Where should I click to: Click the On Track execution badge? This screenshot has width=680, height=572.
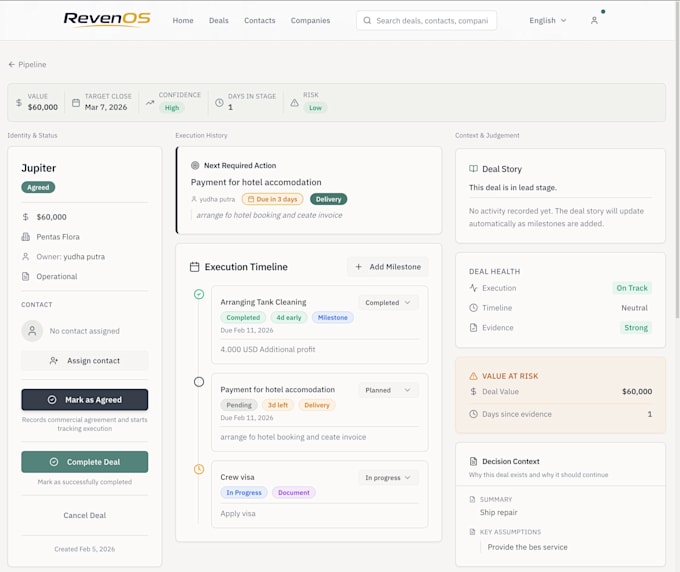click(x=632, y=288)
